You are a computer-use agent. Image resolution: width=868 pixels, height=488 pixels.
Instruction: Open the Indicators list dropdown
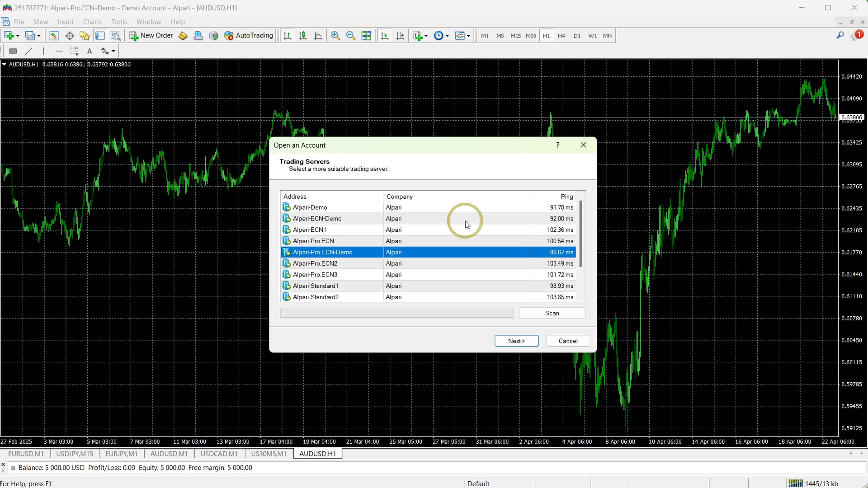point(420,36)
